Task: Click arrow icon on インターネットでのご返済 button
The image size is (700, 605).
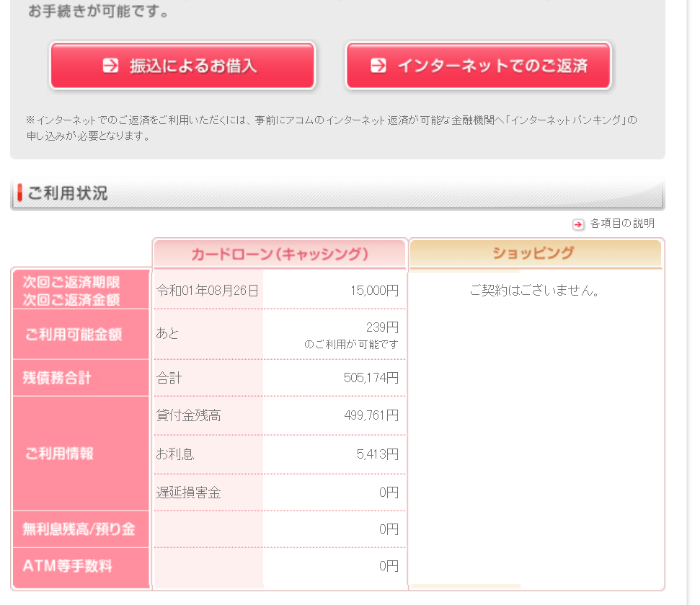Action: pos(378,66)
